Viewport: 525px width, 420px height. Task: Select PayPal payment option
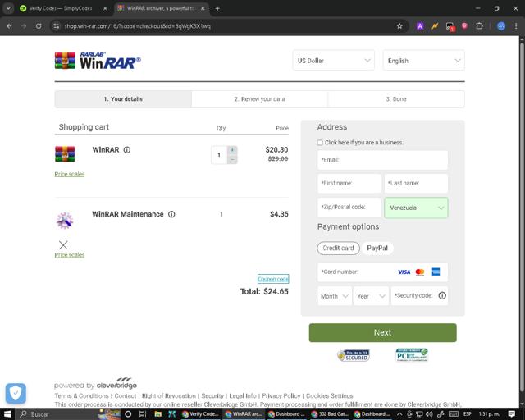point(377,249)
